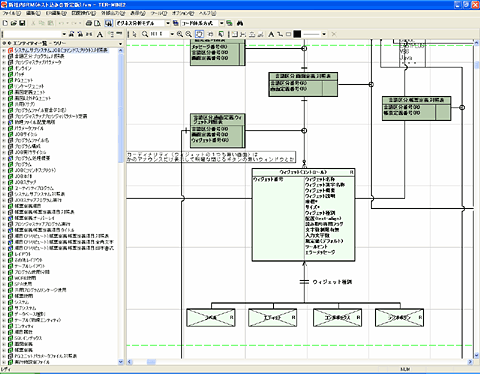Select the arrow pointer tool
The height and width of the screenshot is (374, 480).
(134, 34)
